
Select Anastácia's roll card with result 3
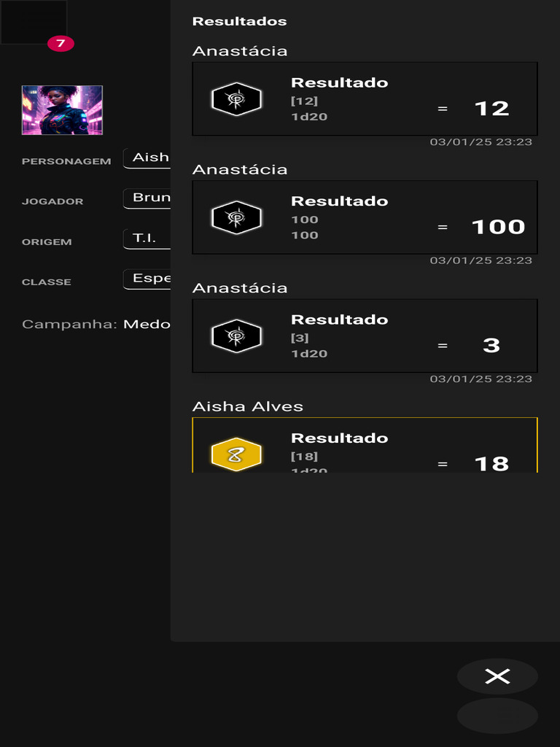point(365,336)
